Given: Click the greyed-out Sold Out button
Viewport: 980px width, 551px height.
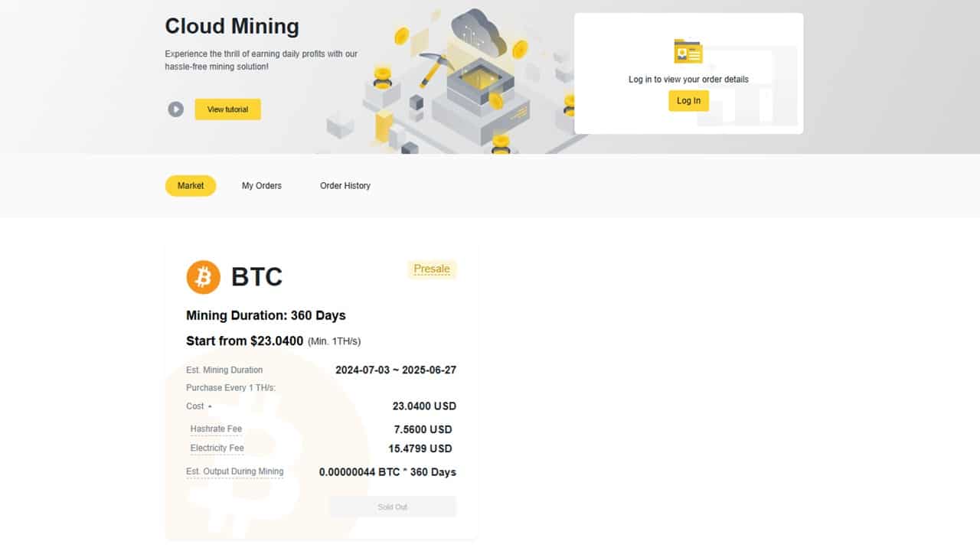Looking at the screenshot, I should 392,507.
